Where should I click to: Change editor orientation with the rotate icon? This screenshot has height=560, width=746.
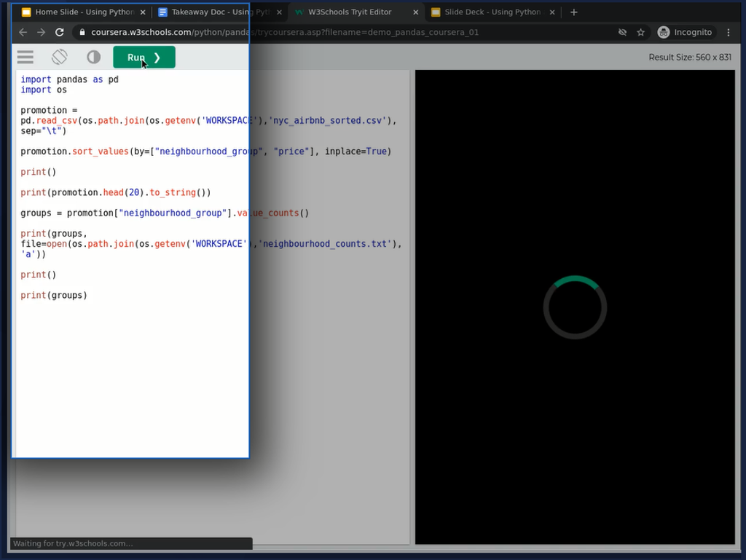tap(60, 57)
